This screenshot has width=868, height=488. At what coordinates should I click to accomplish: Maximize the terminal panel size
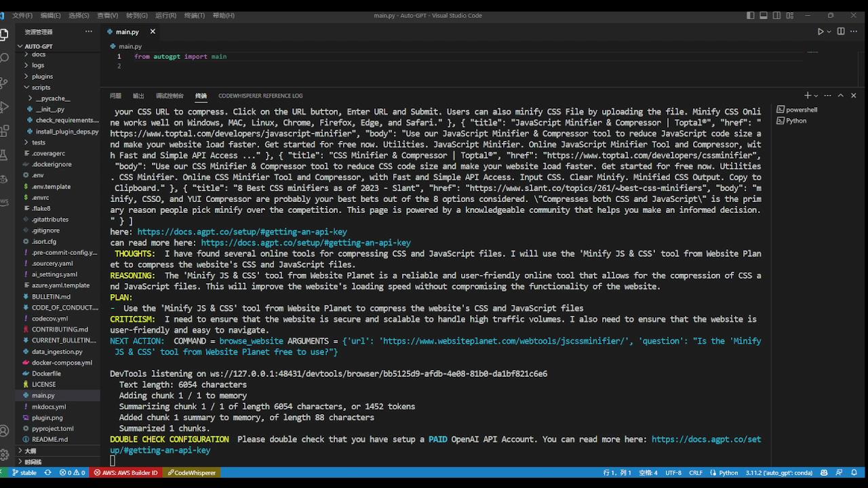(x=841, y=96)
